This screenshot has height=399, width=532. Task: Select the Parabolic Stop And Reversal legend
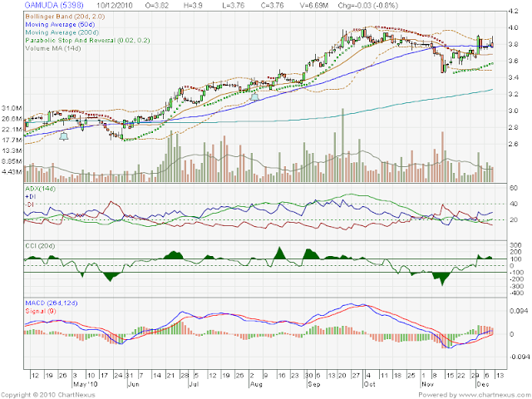87,41
